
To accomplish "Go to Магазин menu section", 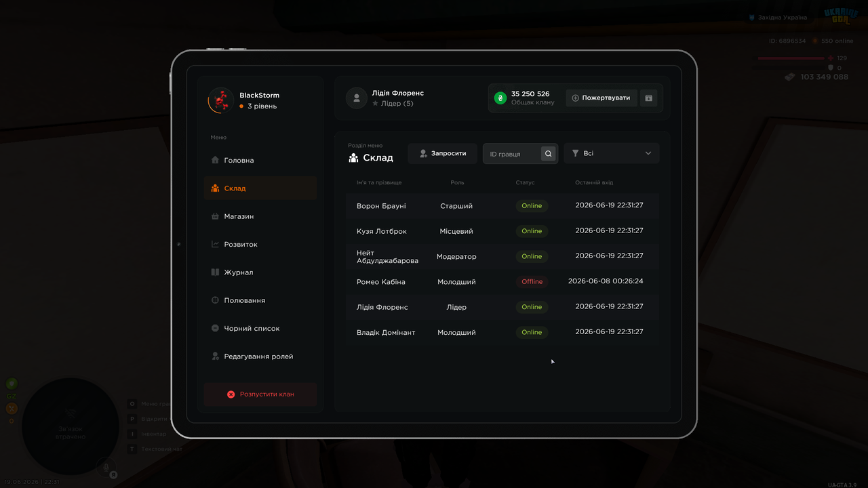I will (x=260, y=216).
